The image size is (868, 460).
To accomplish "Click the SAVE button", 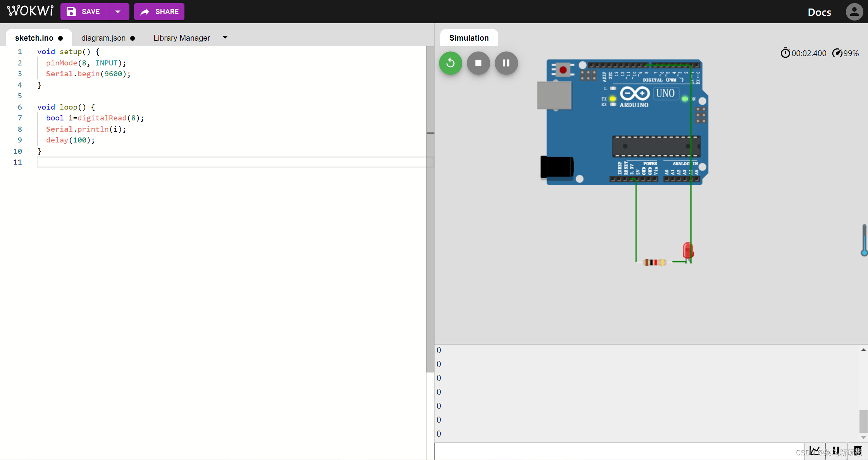I will tap(83, 12).
